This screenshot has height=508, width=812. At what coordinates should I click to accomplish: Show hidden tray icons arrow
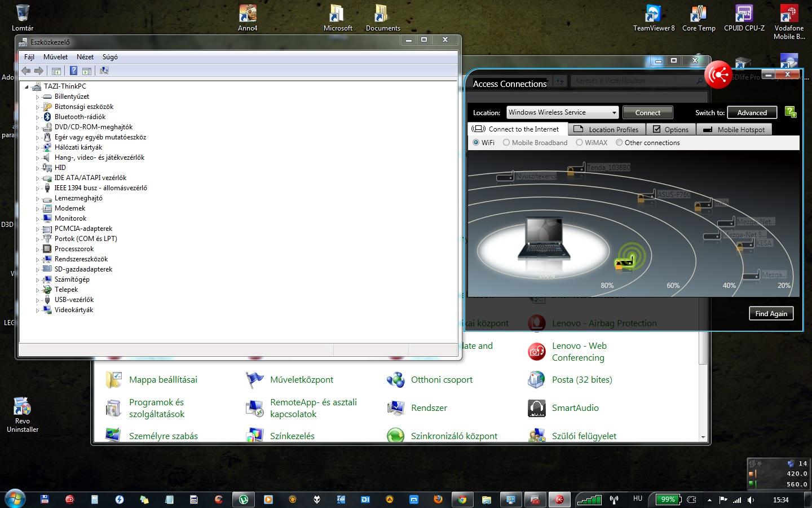click(x=709, y=500)
